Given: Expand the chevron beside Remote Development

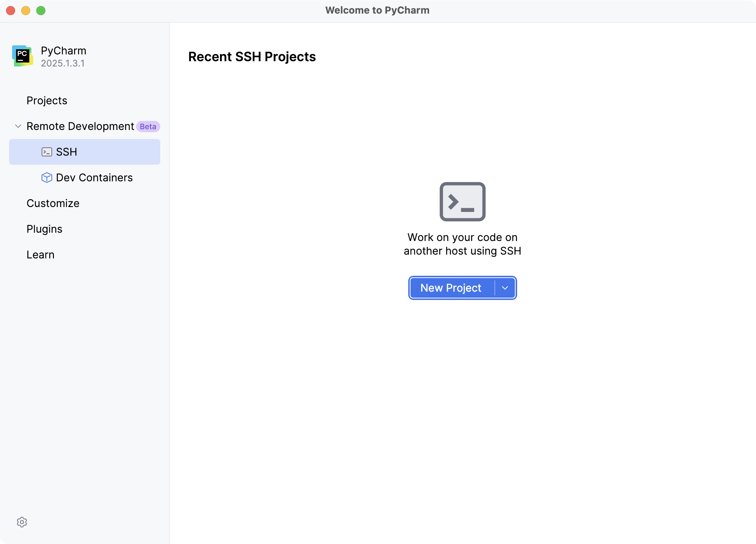Looking at the screenshot, I should click(18, 126).
